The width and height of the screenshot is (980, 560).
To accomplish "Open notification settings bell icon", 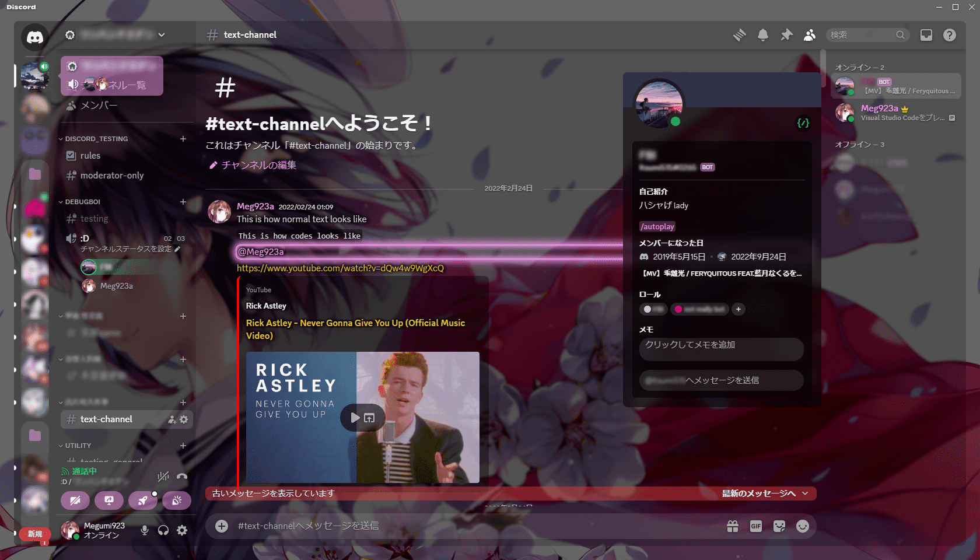I will click(x=763, y=35).
